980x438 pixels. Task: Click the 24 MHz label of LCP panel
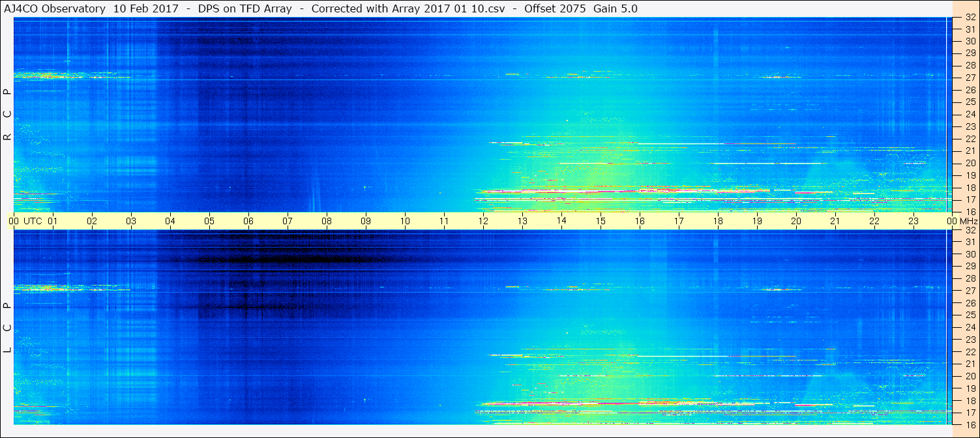coord(970,327)
